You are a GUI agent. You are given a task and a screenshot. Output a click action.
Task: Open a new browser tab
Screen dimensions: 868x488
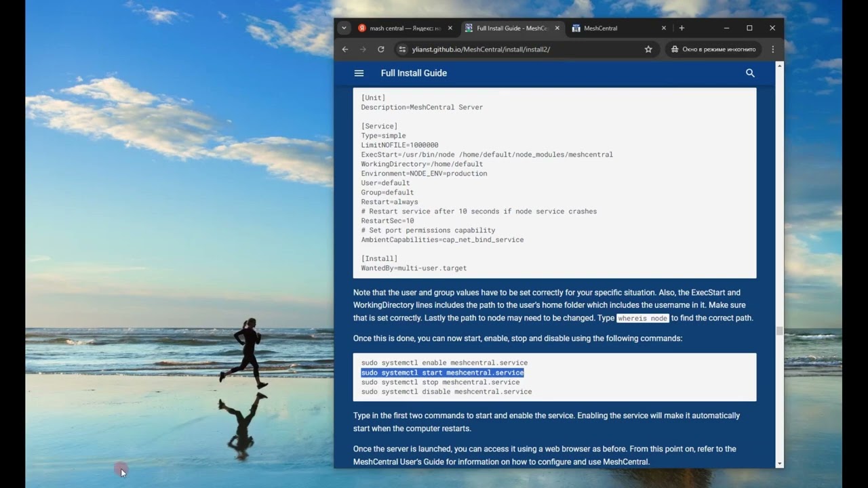682,28
